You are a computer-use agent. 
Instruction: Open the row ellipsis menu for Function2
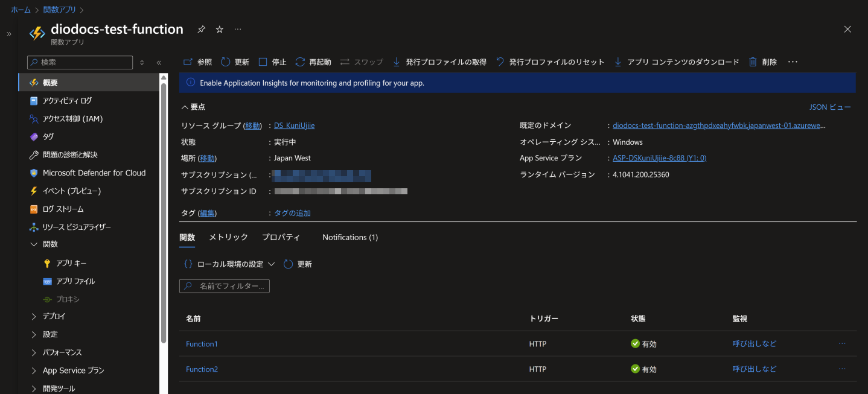(x=842, y=369)
